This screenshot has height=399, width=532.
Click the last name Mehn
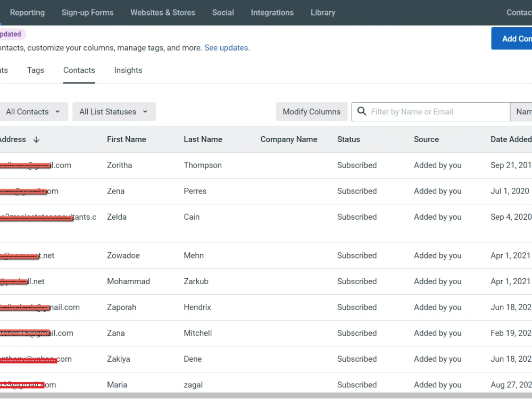(x=194, y=255)
